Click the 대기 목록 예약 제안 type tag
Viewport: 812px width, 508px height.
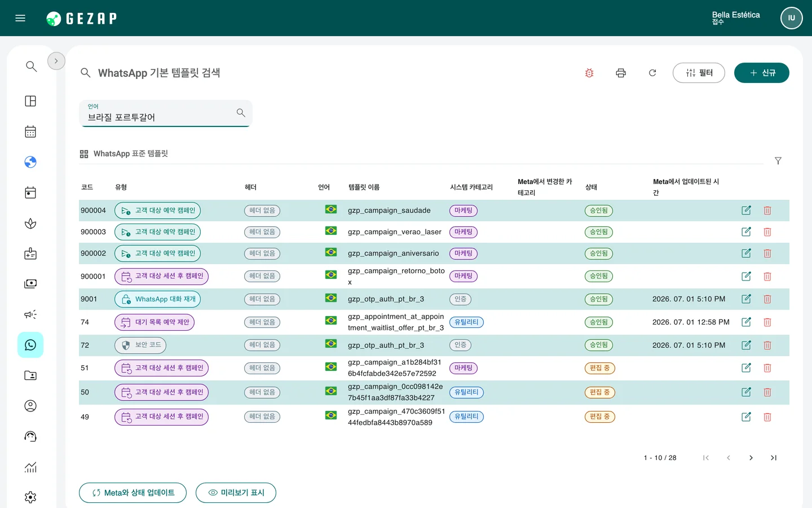point(155,322)
